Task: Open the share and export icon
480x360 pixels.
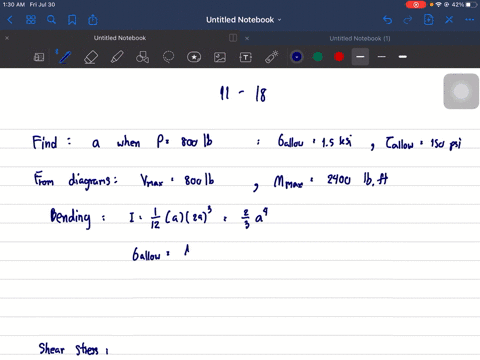Action: 93,20
